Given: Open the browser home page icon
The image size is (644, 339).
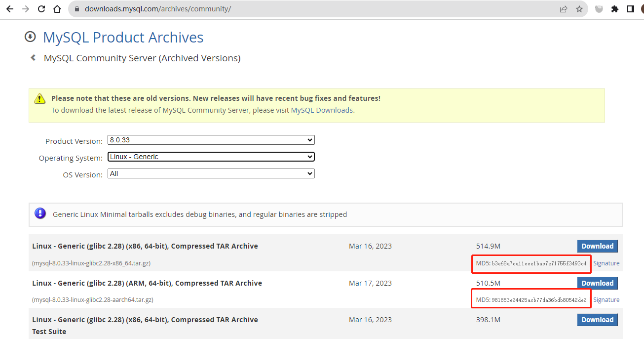Looking at the screenshot, I should [x=57, y=9].
